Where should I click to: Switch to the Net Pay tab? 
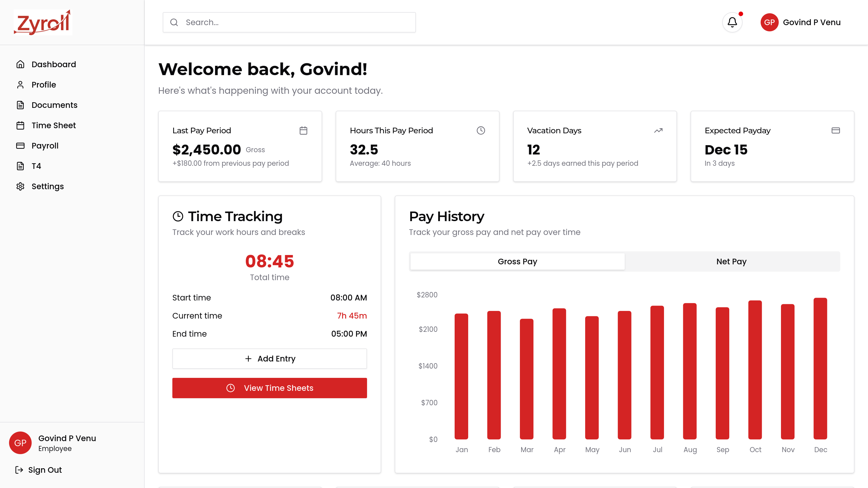click(731, 261)
